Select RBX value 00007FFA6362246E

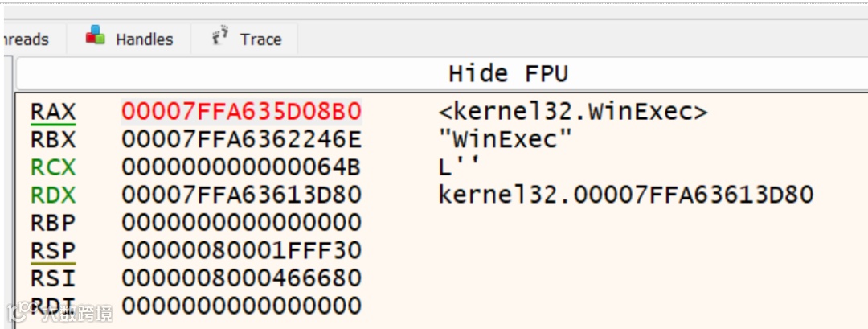(x=241, y=140)
